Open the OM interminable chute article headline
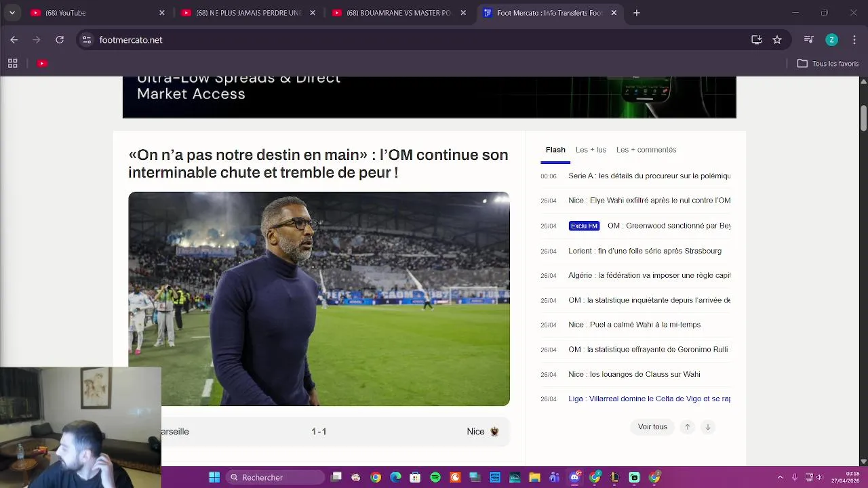This screenshot has width=868, height=488. 318,163
